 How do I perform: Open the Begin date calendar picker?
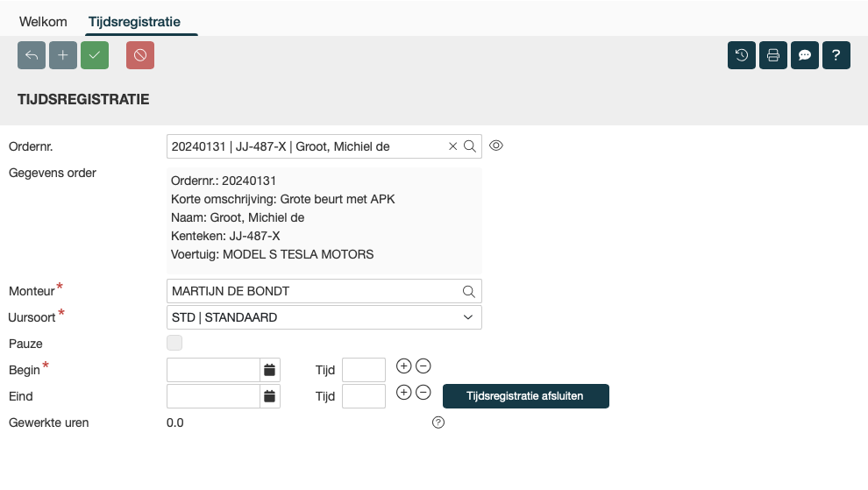pos(270,370)
